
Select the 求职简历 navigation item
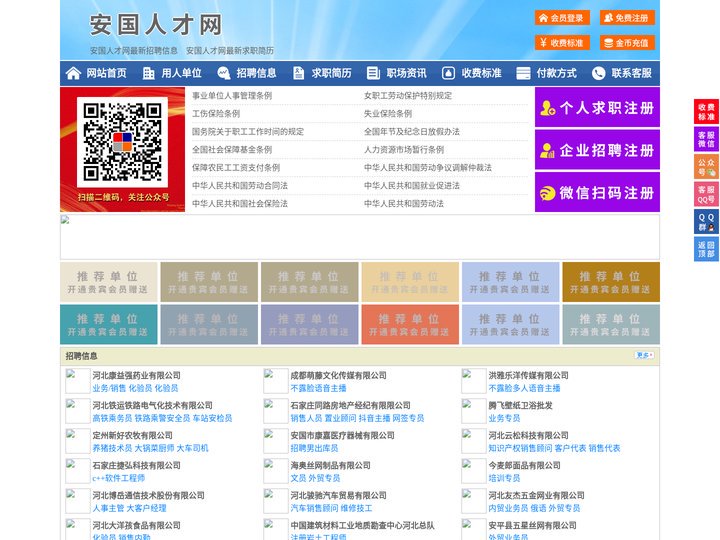click(x=332, y=73)
